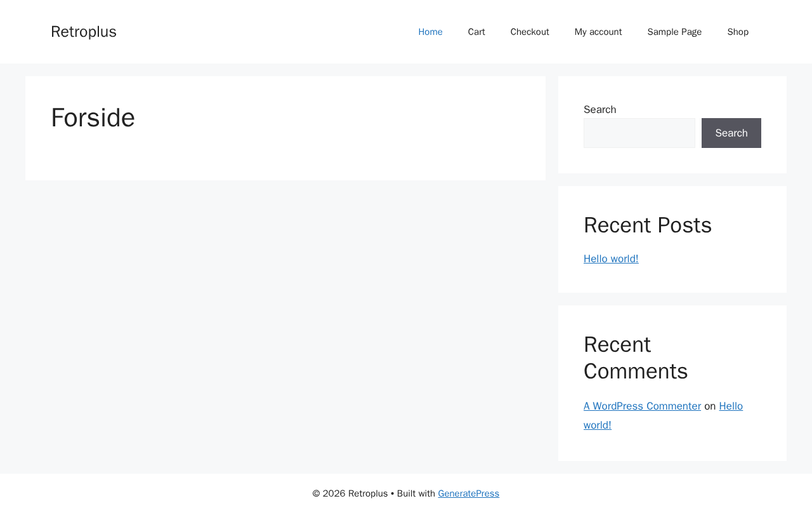Navigate to Checkout in the menu

pos(530,32)
